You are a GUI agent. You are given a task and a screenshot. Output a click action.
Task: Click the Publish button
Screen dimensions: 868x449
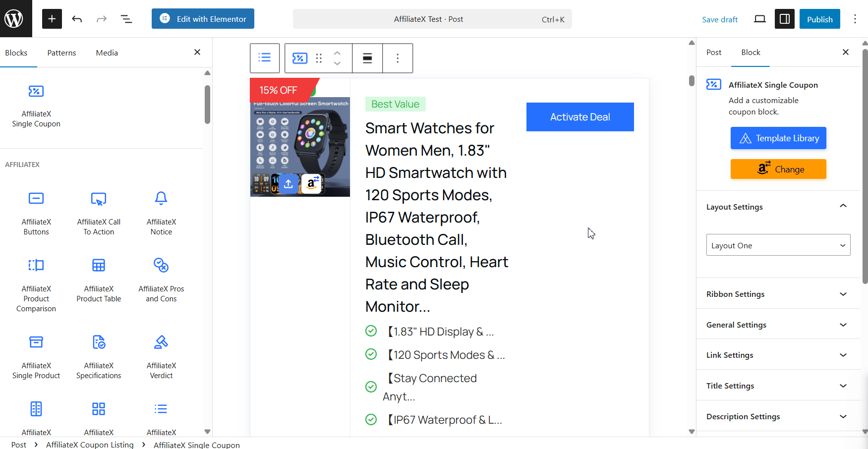819,19
